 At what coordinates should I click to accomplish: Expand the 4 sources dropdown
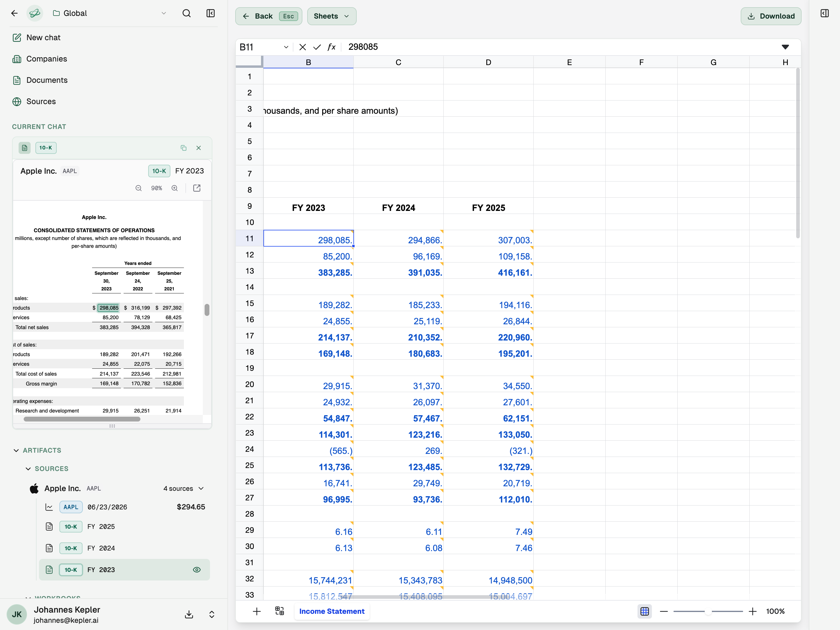click(x=184, y=488)
